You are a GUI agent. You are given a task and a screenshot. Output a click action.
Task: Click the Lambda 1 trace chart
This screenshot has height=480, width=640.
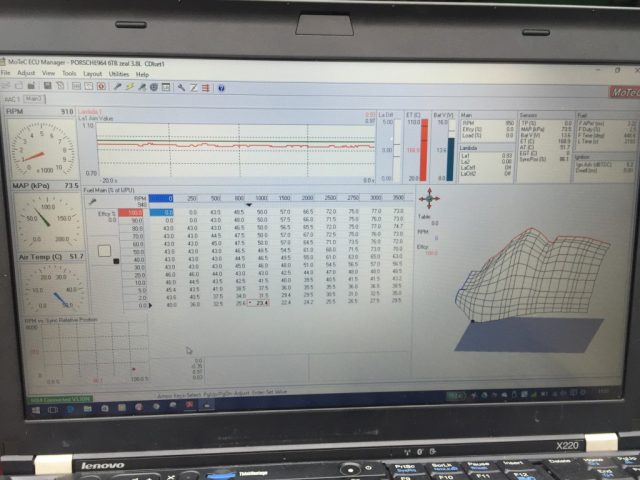click(x=236, y=149)
